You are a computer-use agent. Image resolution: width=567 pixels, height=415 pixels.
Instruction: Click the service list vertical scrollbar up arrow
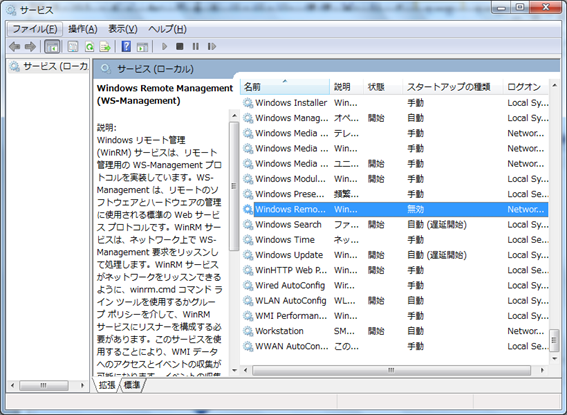click(554, 85)
